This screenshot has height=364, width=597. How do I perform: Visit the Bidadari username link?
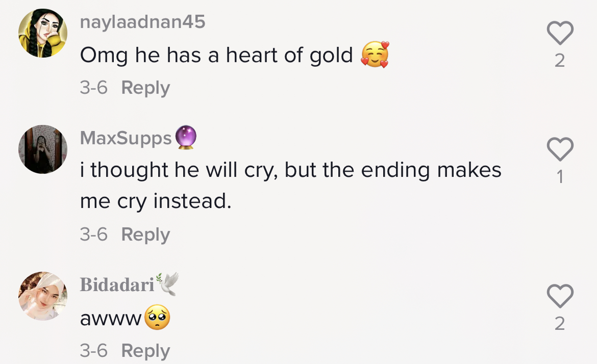[x=117, y=285]
